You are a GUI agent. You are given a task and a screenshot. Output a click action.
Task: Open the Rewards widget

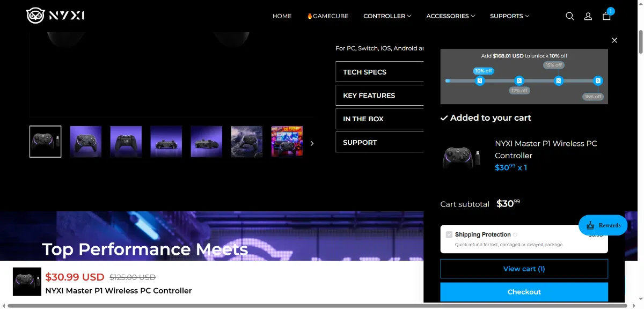coord(603,225)
